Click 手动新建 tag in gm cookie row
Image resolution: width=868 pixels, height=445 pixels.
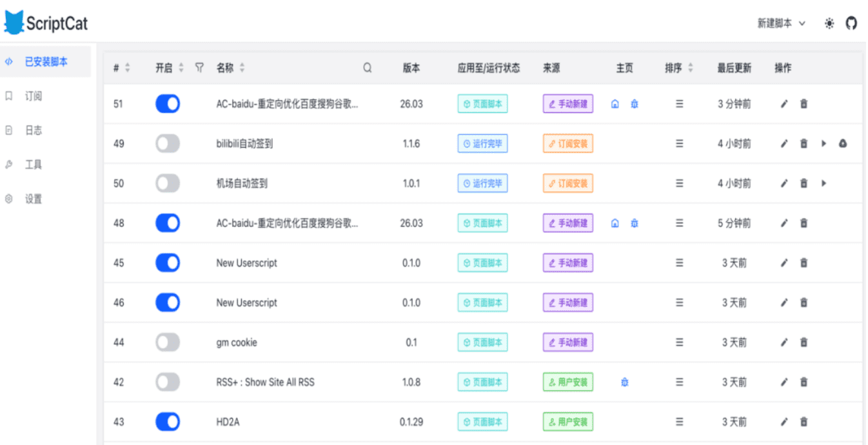click(568, 342)
